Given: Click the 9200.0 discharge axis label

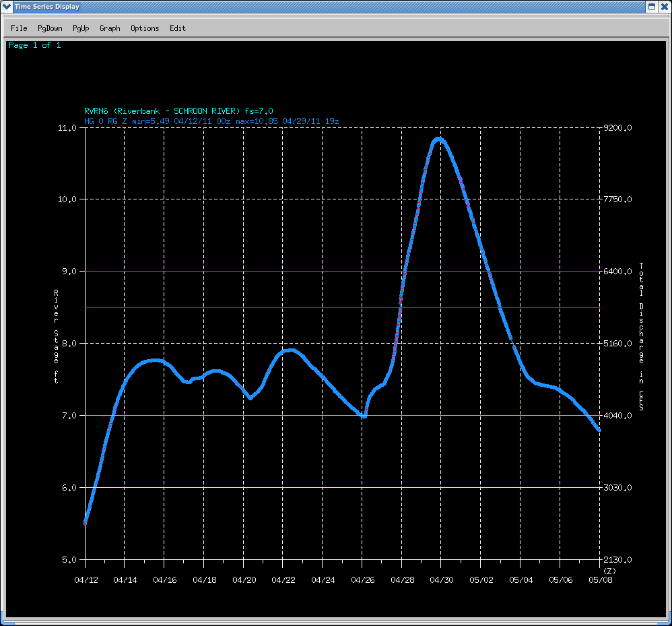Looking at the screenshot, I should click(x=617, y=128).
